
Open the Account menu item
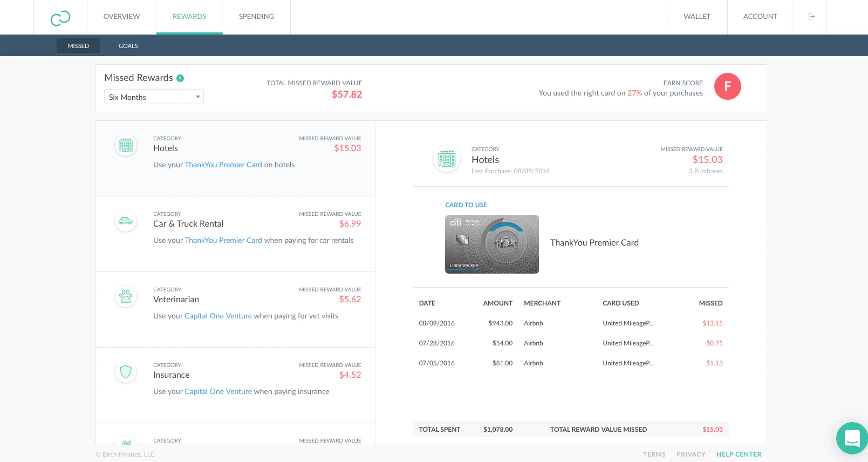[760, 17]
